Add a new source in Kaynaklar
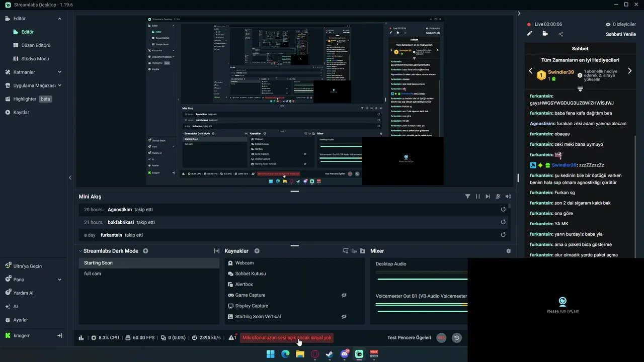644x362 pixels. (257, 251)
